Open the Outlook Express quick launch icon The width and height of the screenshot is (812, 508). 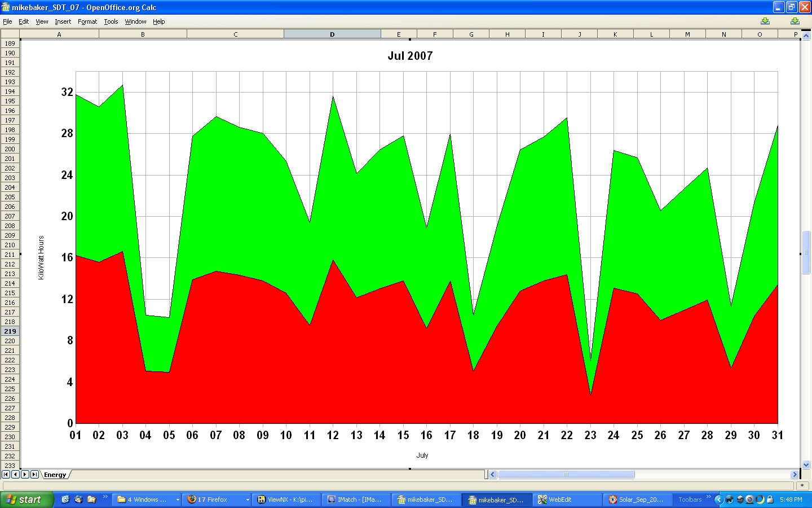(78, 500)
